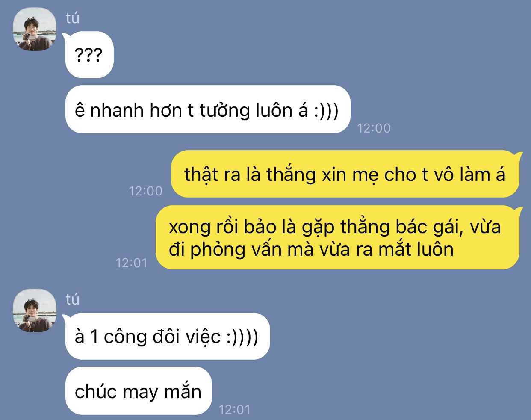The width and height of the screenshot is (531, 420).
Task: Click sender name 'tú' above '???' bubble
Action: [x=73, y=18]
